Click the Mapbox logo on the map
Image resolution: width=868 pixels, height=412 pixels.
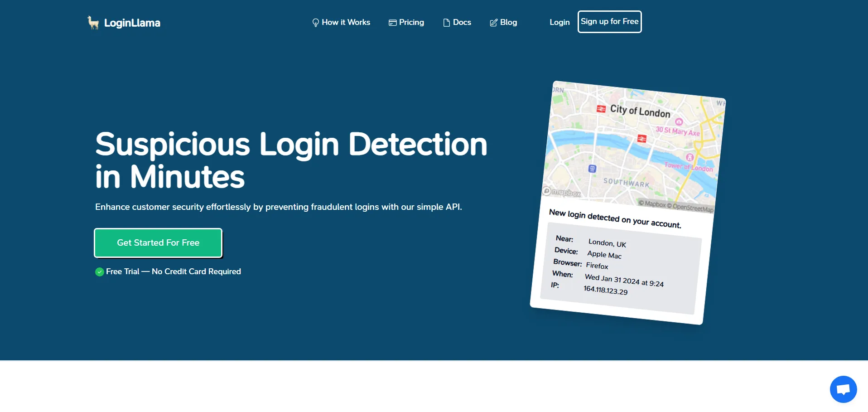coord(562,192)
